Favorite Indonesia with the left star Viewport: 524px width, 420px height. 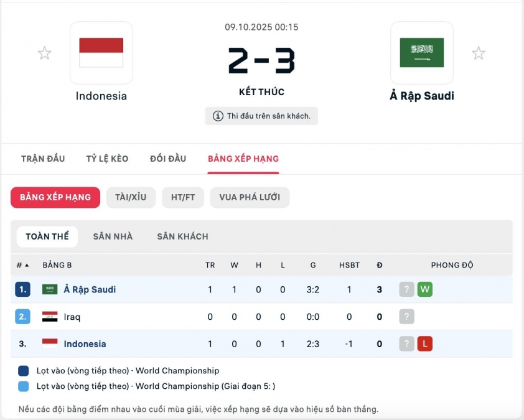click(x=44, y=54)
